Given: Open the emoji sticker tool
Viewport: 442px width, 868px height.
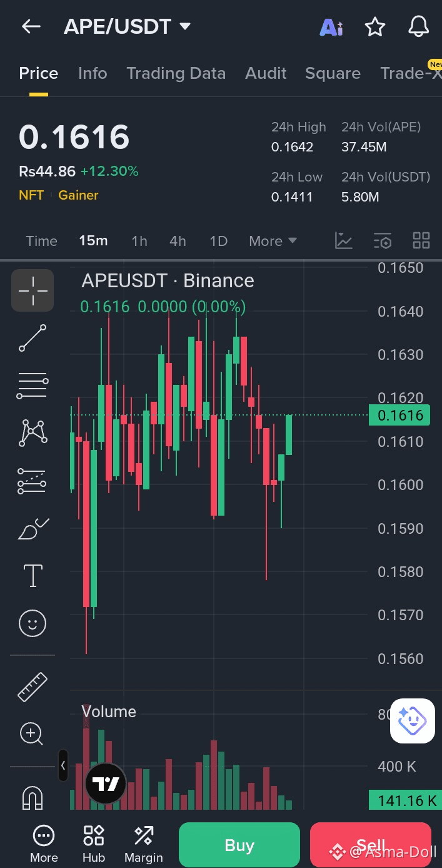Looking at the screenshot, I should coord(33,623).
